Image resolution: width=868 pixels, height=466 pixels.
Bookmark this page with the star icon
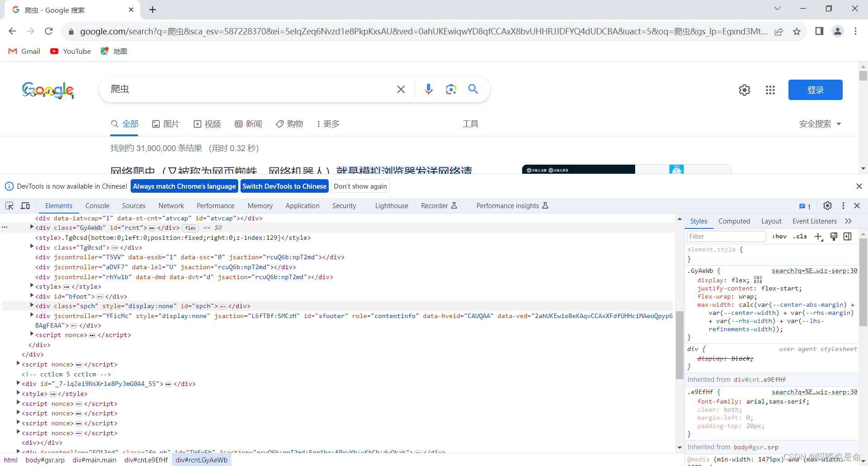797,31
